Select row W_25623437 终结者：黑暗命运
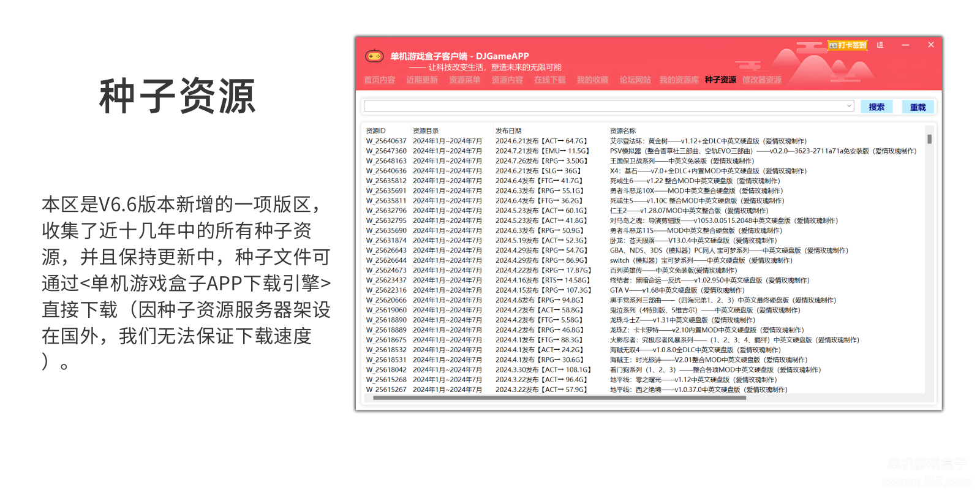The image size is (980, 490). pyautogui.click(x=645, y=281)
